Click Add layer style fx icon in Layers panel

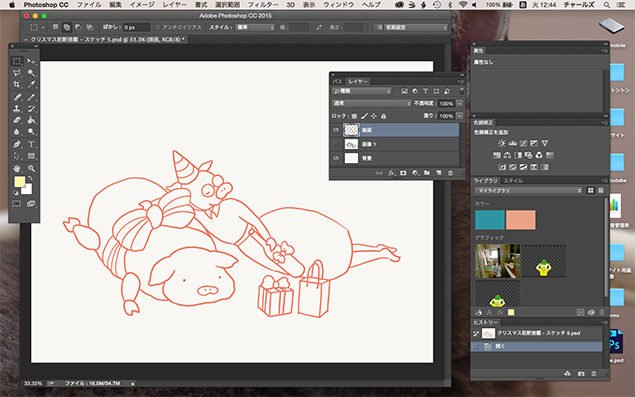click(x=391, y=173)
